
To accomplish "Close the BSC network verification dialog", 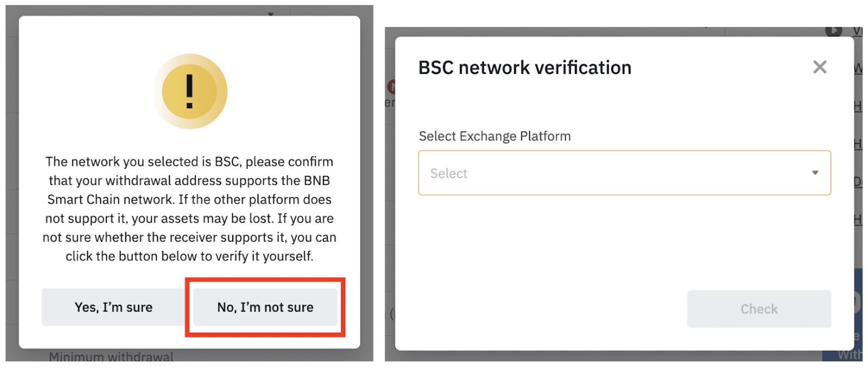I will (x=820, y=67).
